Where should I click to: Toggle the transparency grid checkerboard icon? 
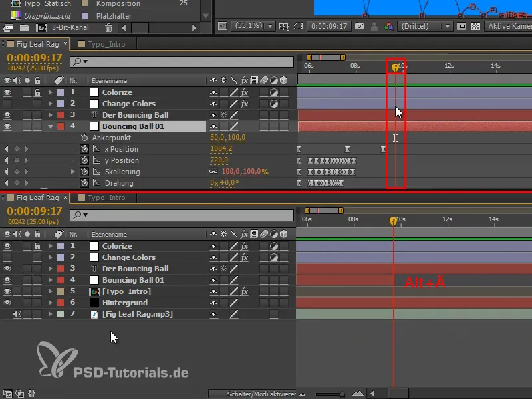[x=475, y=26]
